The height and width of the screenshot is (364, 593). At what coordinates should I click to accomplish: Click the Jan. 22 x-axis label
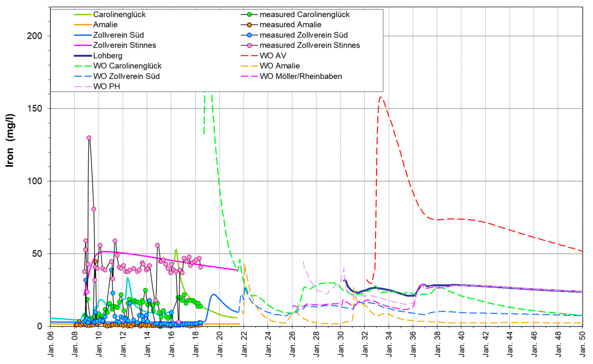click(x=244, y=344)
